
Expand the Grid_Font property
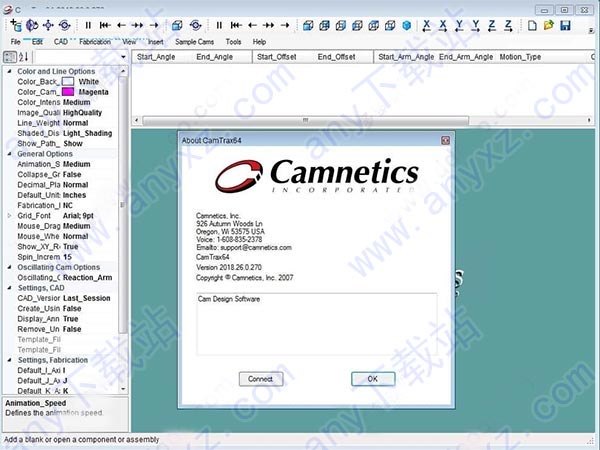coord(10,216)
